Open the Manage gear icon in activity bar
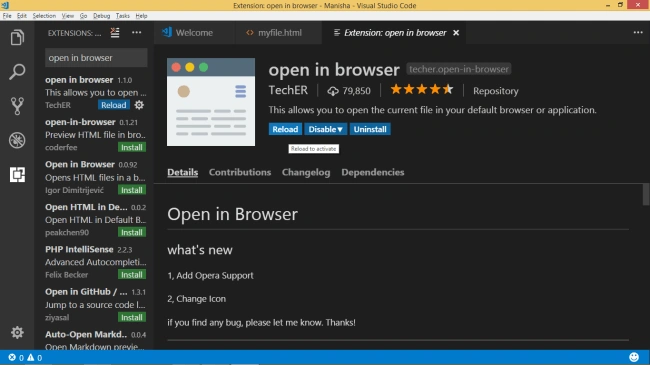Viewport: 650px width, 365px height. point(17,332)
